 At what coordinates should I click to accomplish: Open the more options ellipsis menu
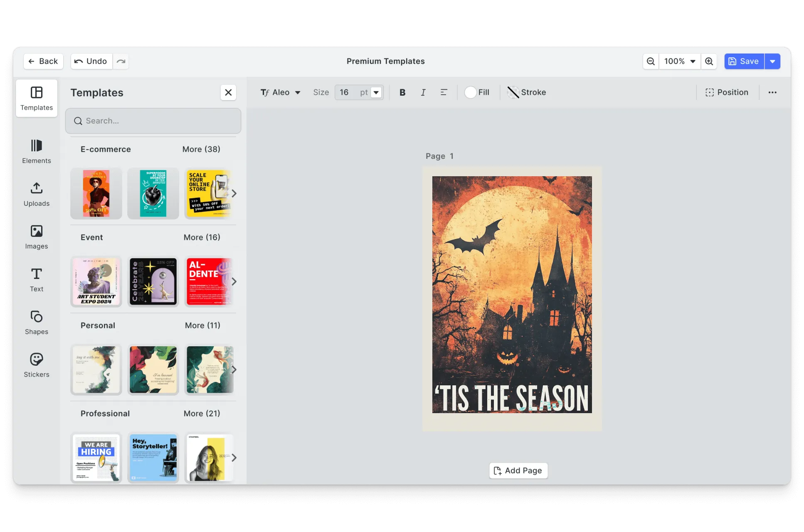tap(772, 92)
